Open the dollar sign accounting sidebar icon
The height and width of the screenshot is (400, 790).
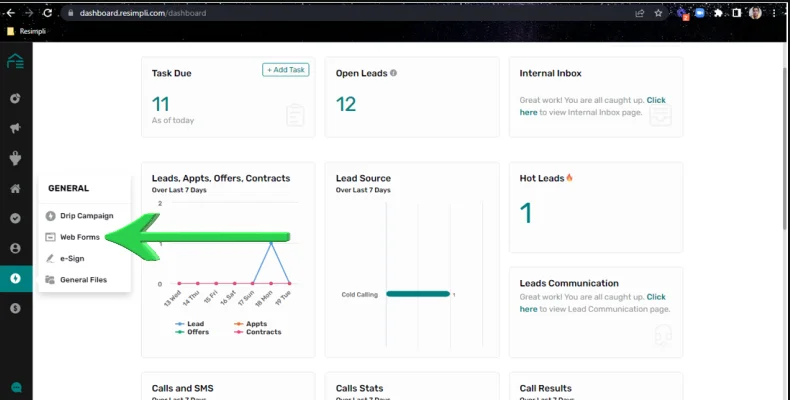[x=16, y=308]
